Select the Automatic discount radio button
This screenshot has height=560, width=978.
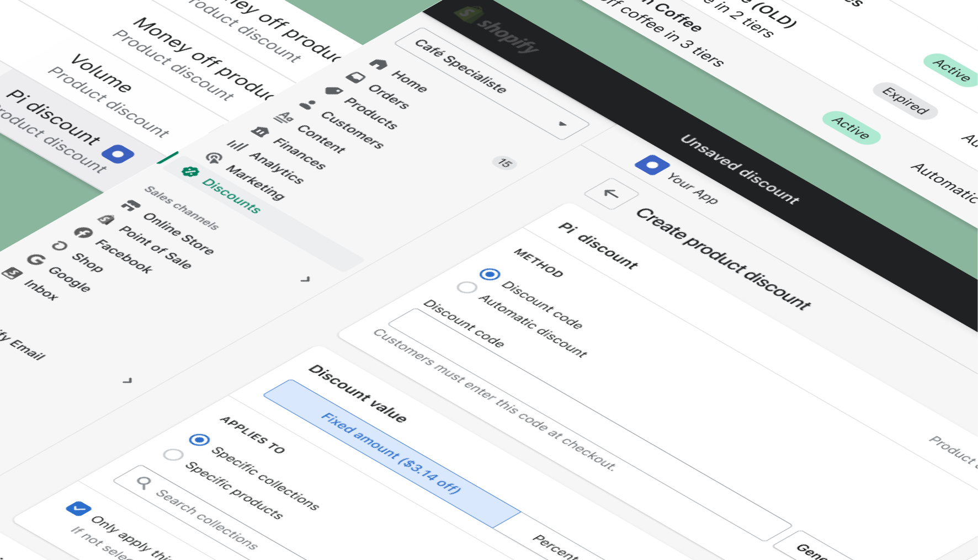467,287
